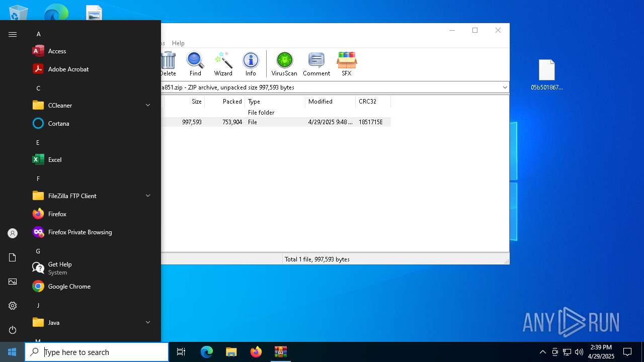Launch Firefox from the app list
Viewport: 644px width, 362px height.
pyautogui.click(x=93, y=214)
